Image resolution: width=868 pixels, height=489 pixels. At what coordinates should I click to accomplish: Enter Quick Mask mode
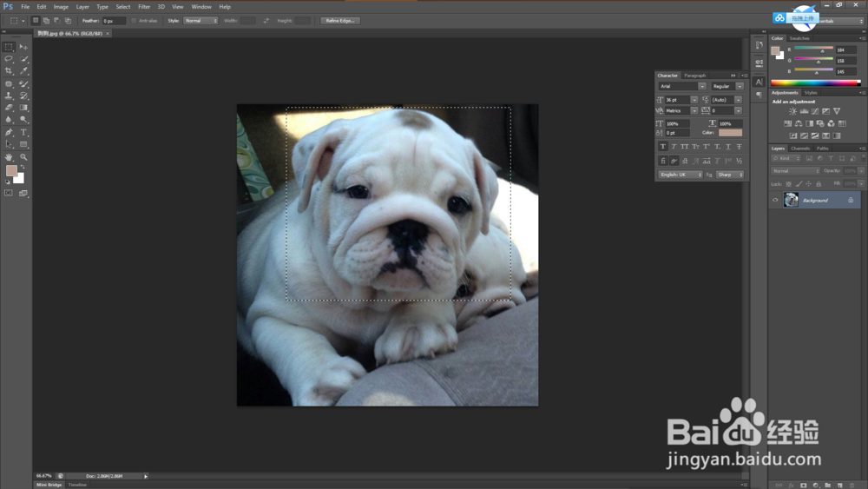[x=9, y=194]
